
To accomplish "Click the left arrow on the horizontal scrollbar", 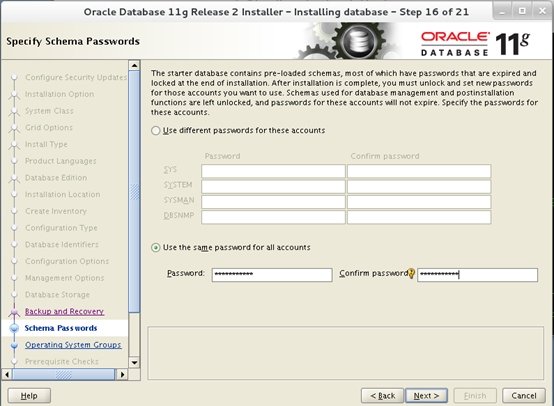I will pos(7,374).
